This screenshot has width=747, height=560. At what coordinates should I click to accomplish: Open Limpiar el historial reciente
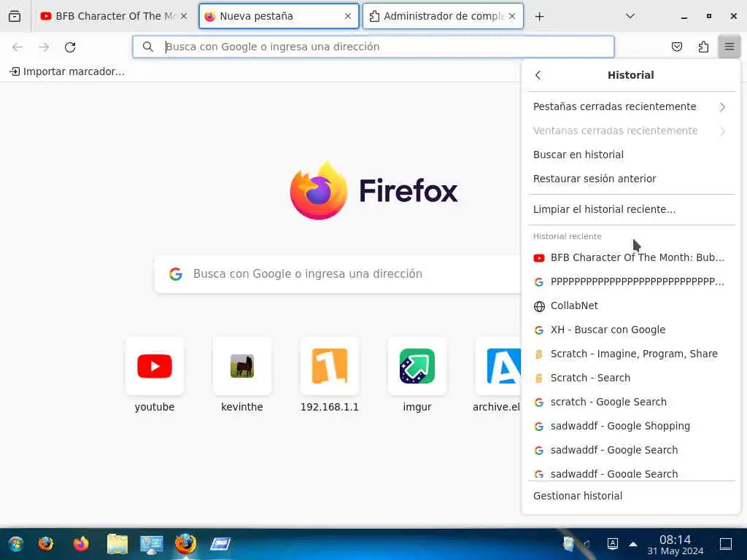(631, 209)
